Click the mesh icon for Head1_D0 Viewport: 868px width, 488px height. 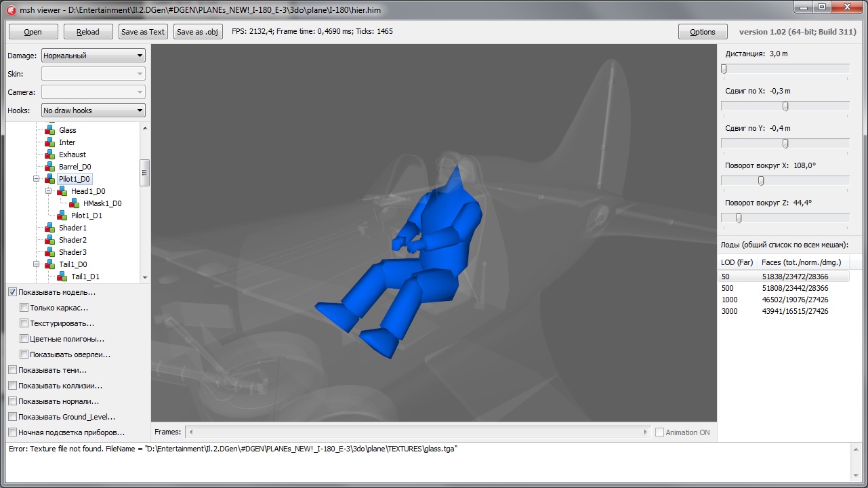click(x=62, y=191)
